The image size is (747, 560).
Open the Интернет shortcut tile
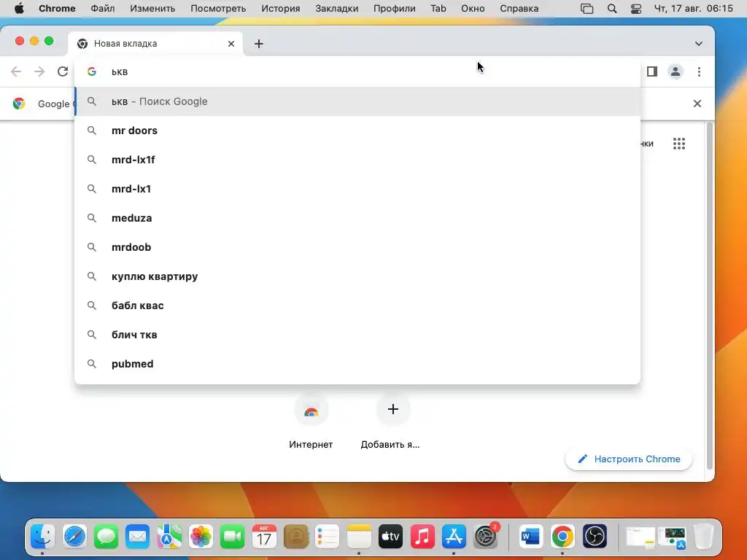tap(311, 421)
